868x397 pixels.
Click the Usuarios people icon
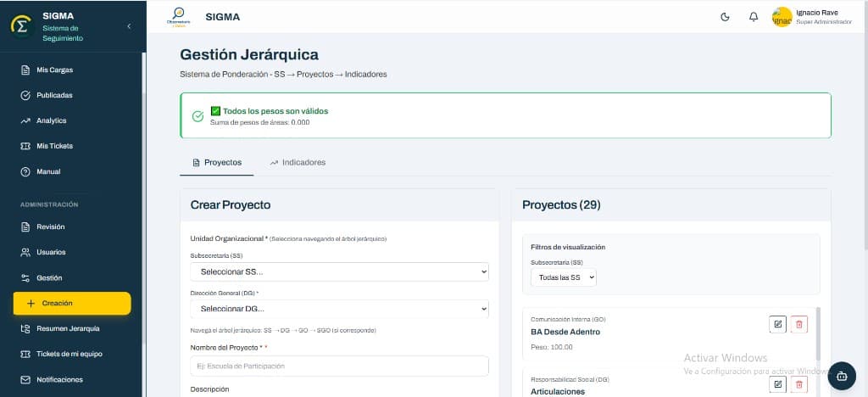point(25,252)
